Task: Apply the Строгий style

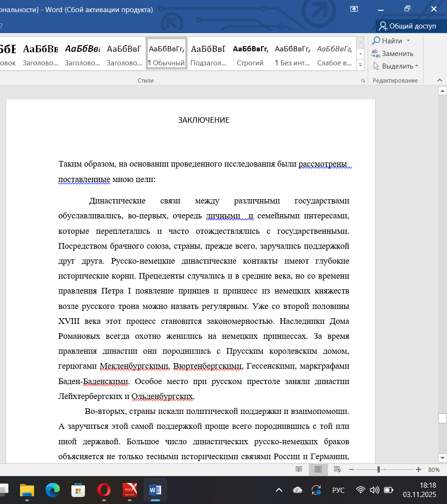Action: click(x=251, y=54)
